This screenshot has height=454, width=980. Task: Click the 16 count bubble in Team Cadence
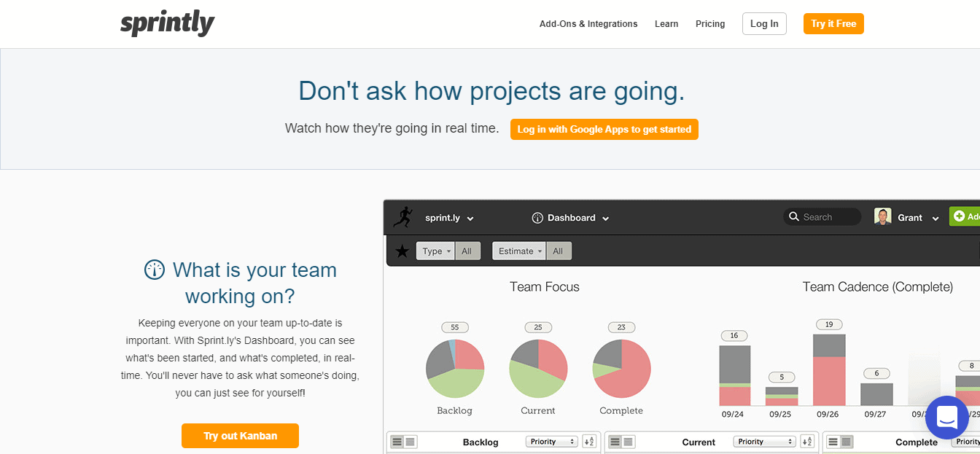click(734, 336)
